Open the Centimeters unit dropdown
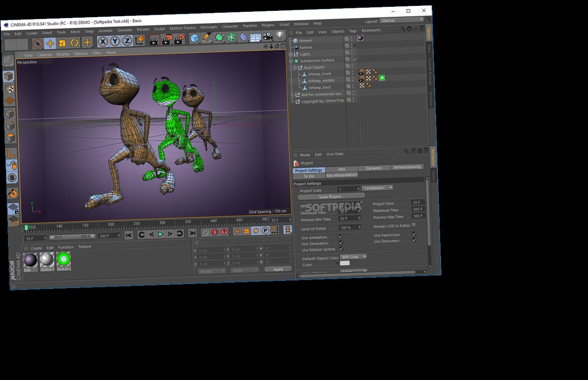This screenshot has height=380, width=588. point(377,188)
